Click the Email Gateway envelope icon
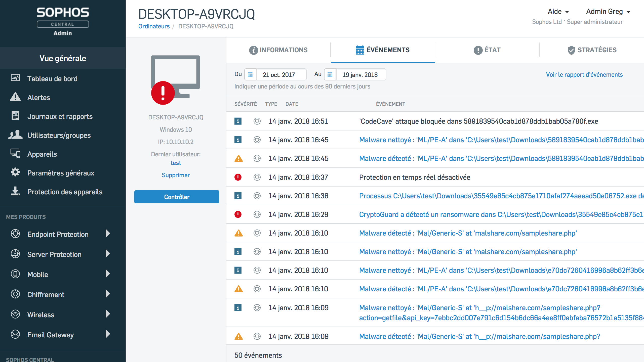The width and height of the screenshot is (644, 362). [15, 334]
